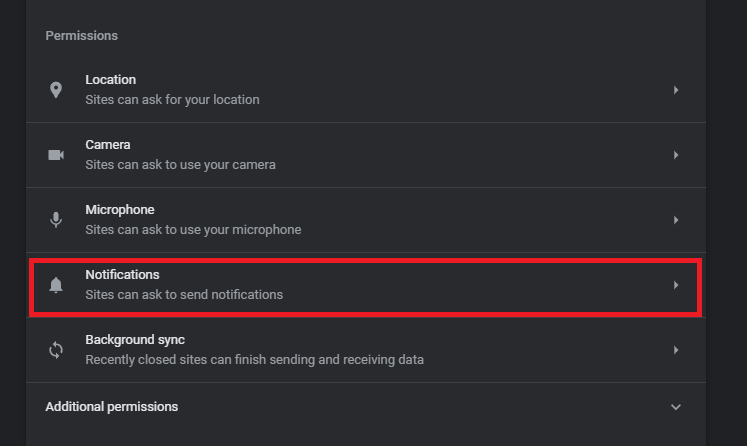747x446 pixels.
Task: Open Background sync via its arrow
Action: pos(676,350)
